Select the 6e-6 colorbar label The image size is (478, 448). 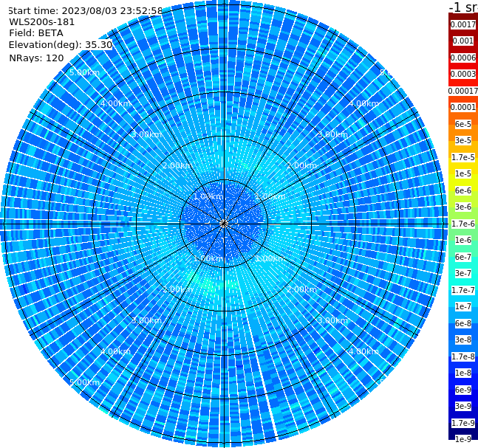(x=463, y=190)
